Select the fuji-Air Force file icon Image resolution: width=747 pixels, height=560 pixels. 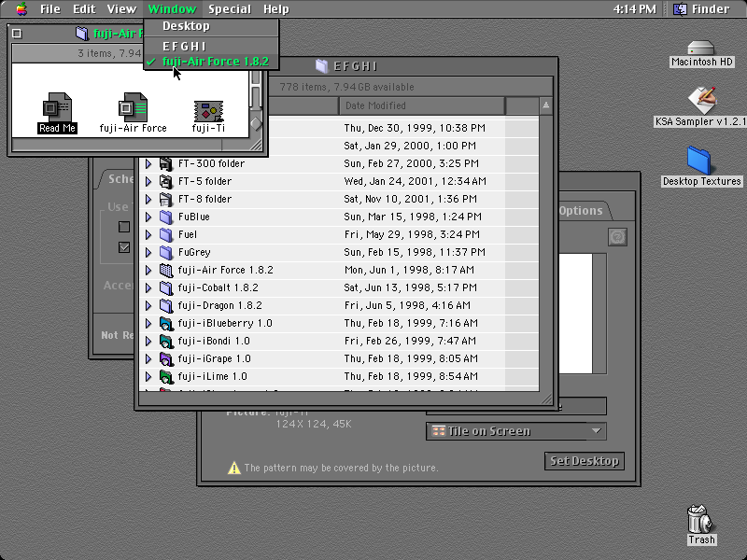[x=133, y=106]
